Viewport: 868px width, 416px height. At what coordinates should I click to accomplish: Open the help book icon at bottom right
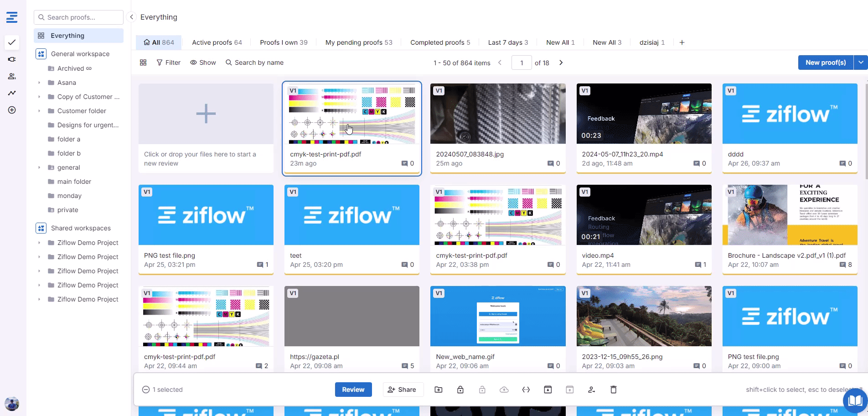[855, 401]
